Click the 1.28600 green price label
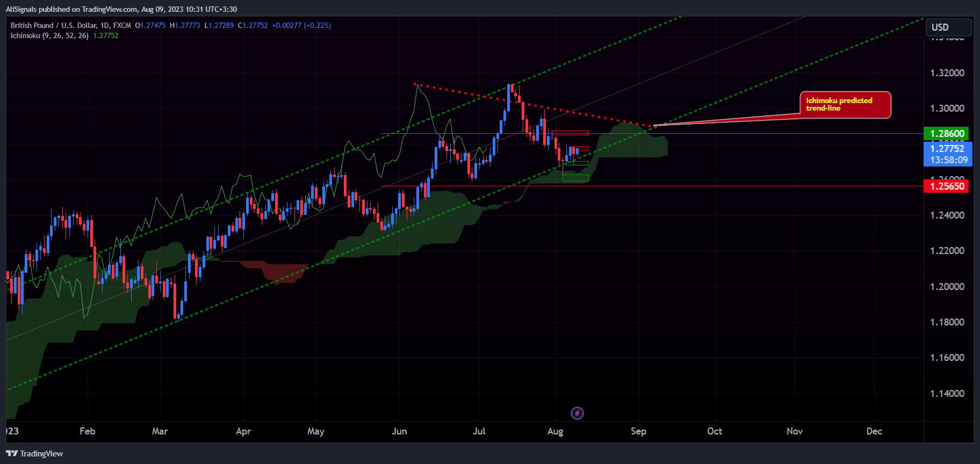Viewport: 980px width, 464px height. pos(947,133)
